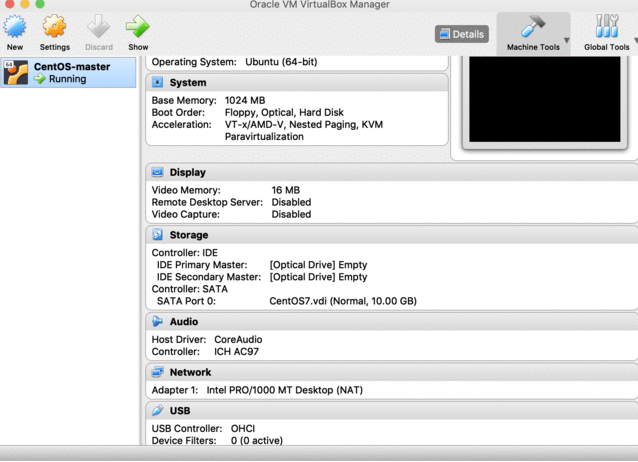Select CentOS-master in VM list
638x462 pixels.
click(x=68, y=72)
